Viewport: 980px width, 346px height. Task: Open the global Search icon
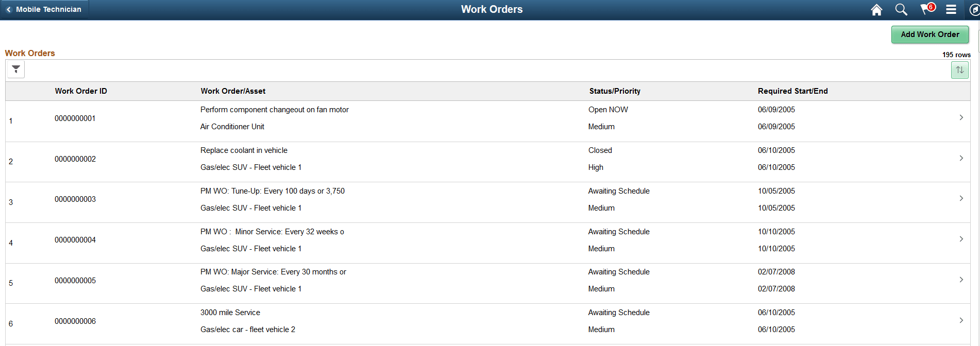coord(901,9)
